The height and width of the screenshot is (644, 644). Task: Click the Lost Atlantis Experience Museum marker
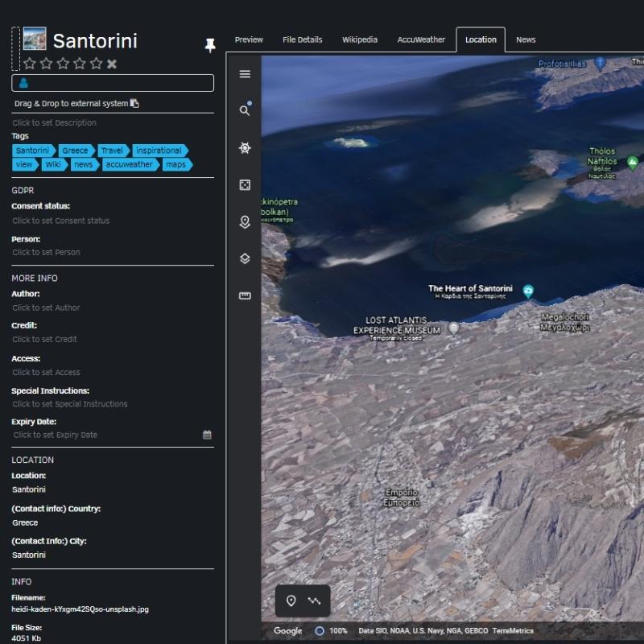coord(453,328)
